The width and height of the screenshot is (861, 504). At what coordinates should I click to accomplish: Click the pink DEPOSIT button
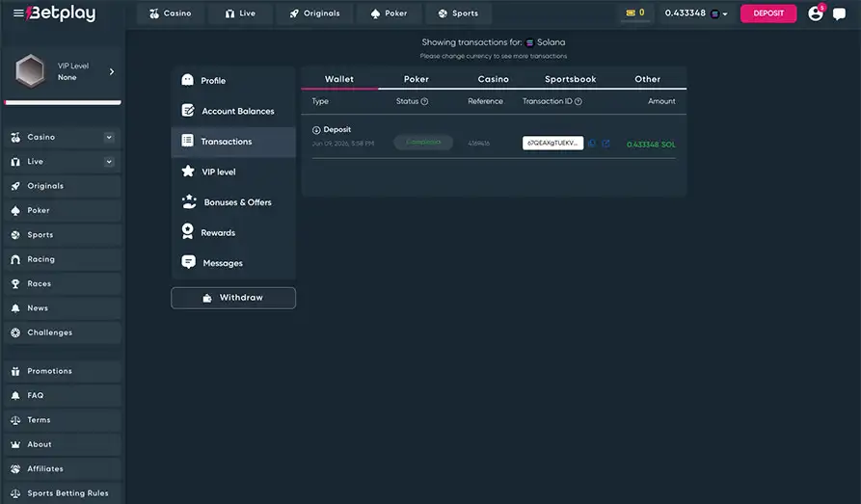[768, 13]
